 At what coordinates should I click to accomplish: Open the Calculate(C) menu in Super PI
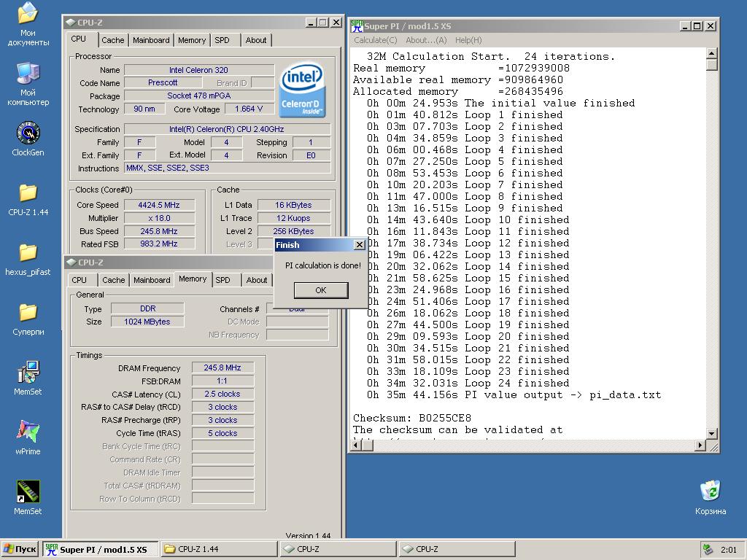[x=376, y=41]
